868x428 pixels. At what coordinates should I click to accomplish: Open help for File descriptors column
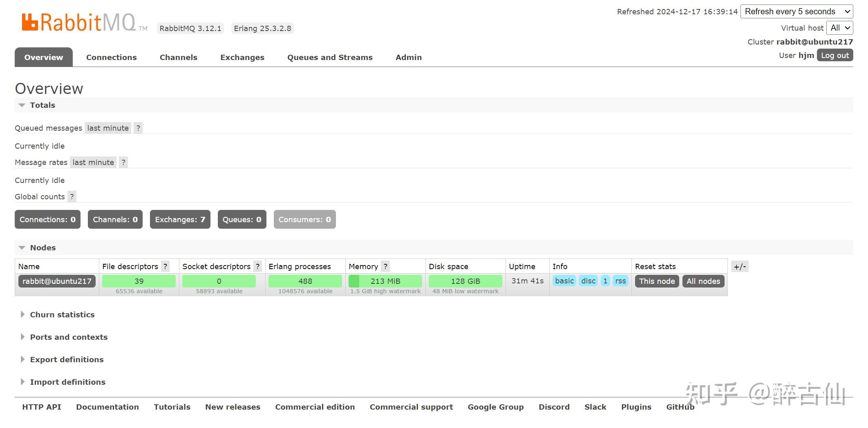point(165,267)
